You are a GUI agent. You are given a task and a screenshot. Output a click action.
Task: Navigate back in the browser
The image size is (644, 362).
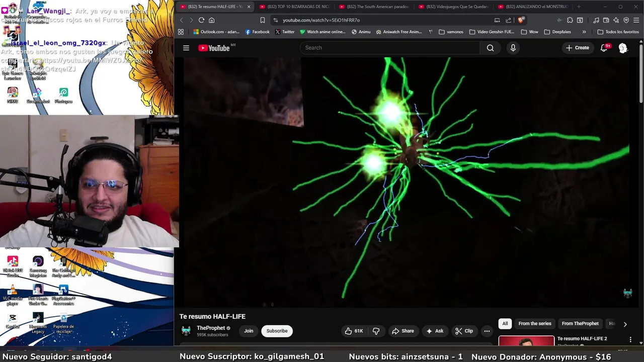point(182,20)
